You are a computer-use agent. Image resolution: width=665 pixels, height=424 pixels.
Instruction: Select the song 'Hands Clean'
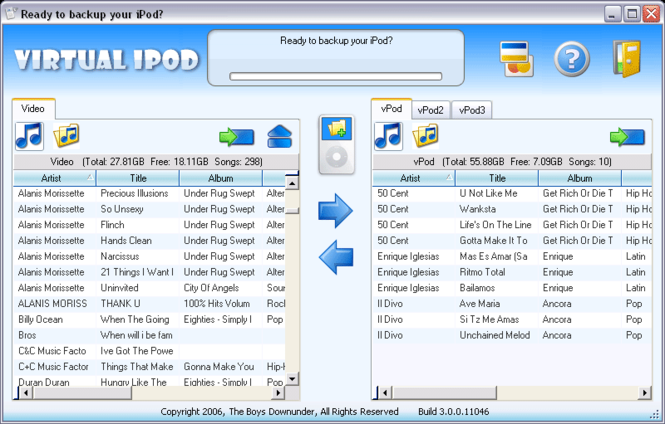(149, 240)
